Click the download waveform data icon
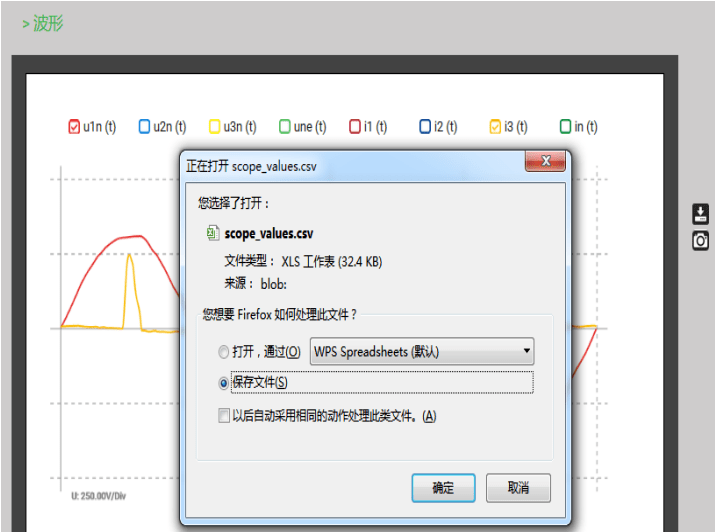 point(701,214)
